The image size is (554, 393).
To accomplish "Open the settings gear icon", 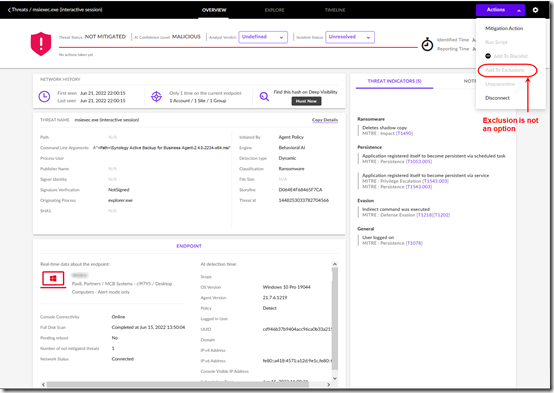I will pos(535,10).
